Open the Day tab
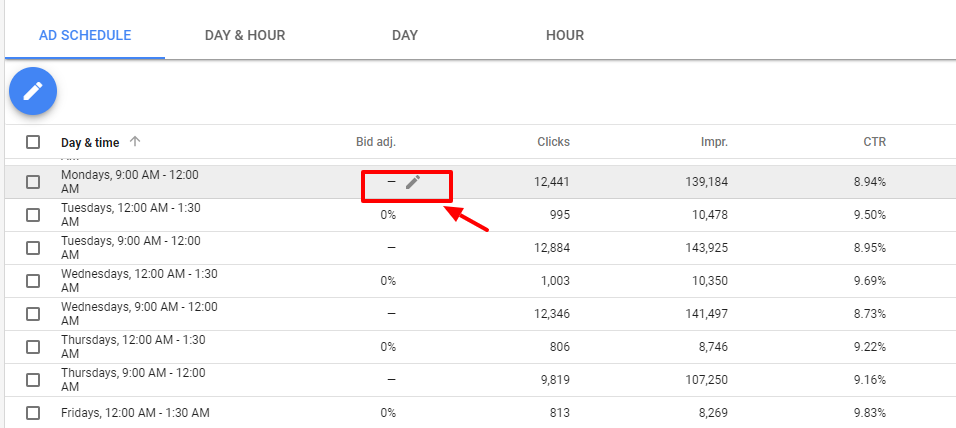 (x=405, y=35)
